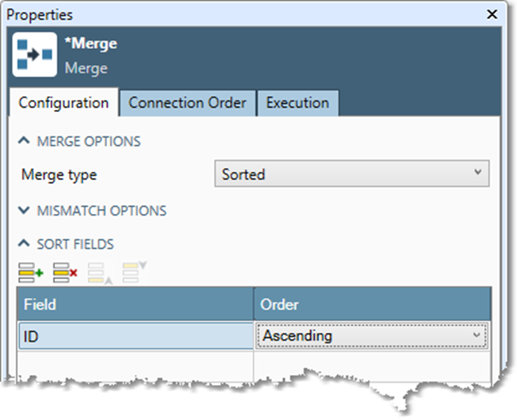Close the Properties panel

coord(492,14)
